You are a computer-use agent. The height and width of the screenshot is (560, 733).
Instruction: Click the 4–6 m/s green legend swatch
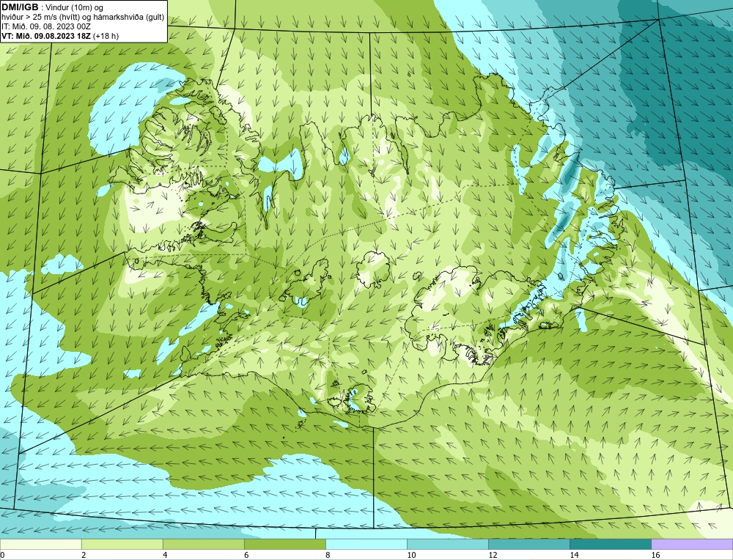point(203,544)
